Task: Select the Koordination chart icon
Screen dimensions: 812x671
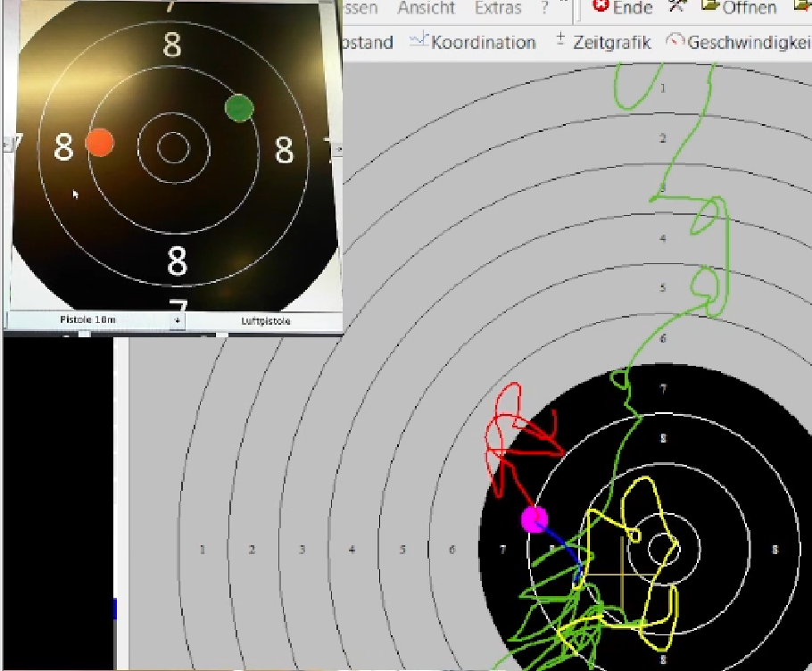Action: (x=418, y=41)
